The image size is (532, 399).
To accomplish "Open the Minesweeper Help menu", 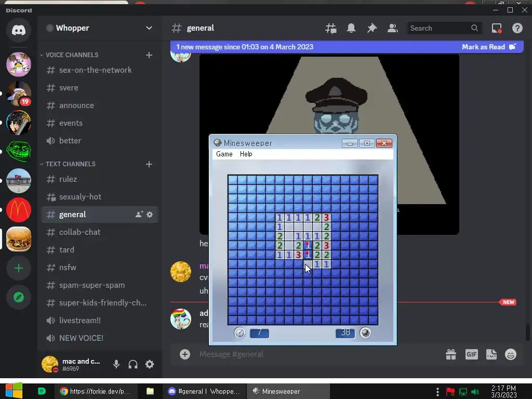I will (x=246, y=154).
